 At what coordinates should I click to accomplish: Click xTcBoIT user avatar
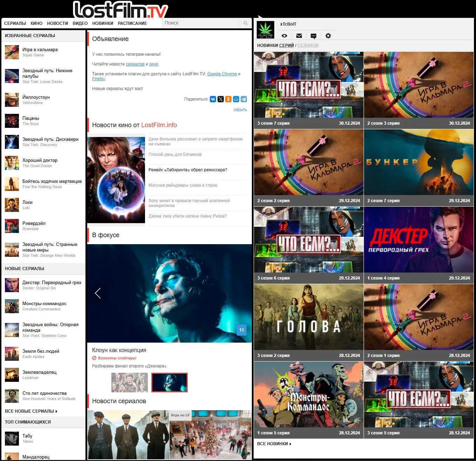(x=265, y=30)
